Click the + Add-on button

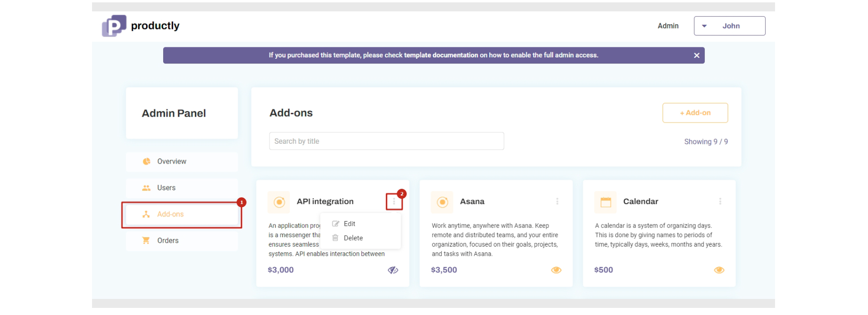pos(695,113)
